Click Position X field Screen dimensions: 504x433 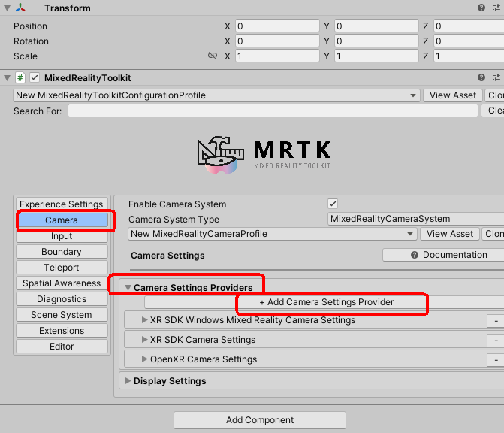(277, 26)
